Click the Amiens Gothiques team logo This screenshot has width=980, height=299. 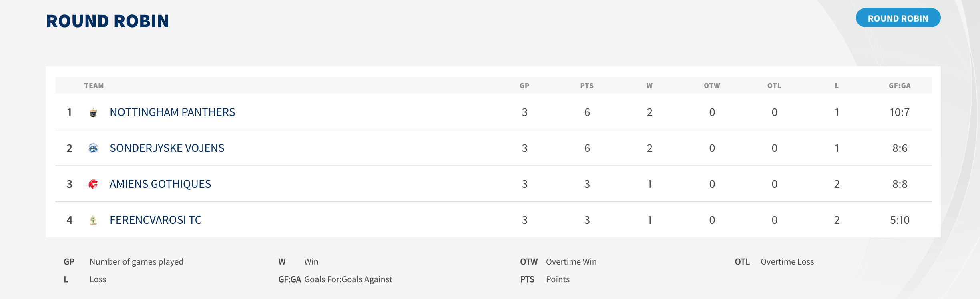coord(93,184)
